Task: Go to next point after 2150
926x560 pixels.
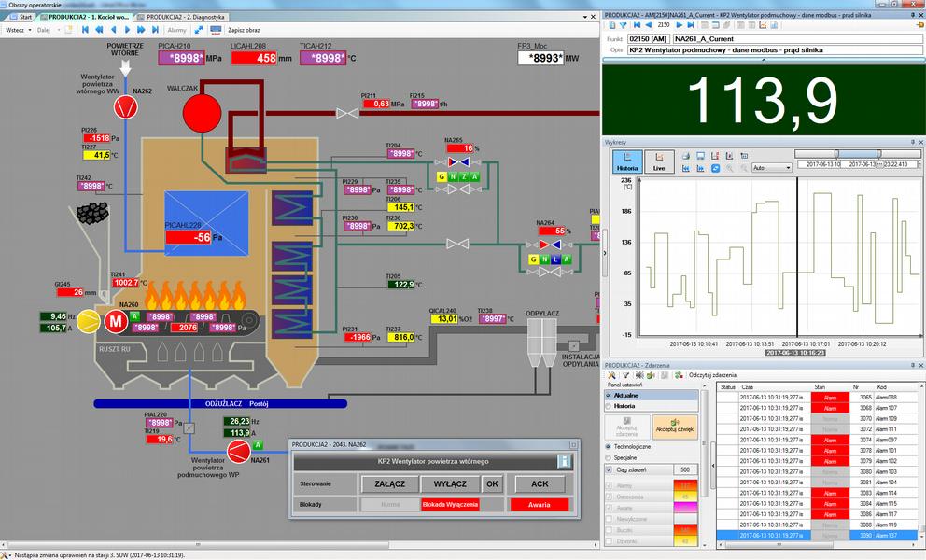Action: 680,25
